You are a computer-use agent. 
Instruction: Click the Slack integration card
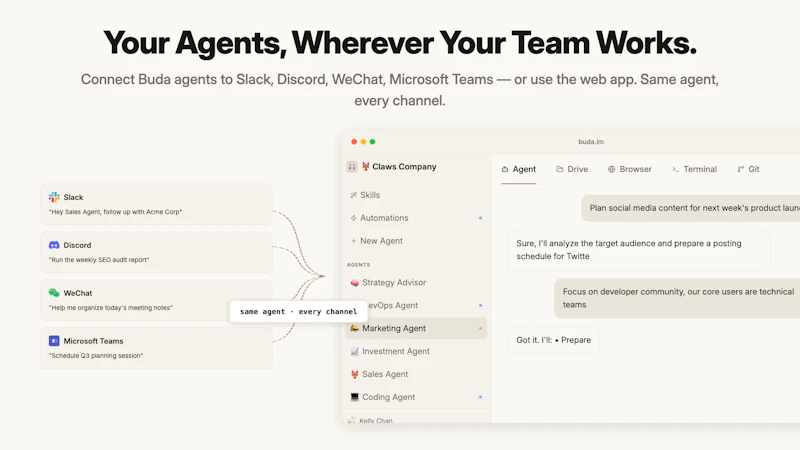coord(156,204)
